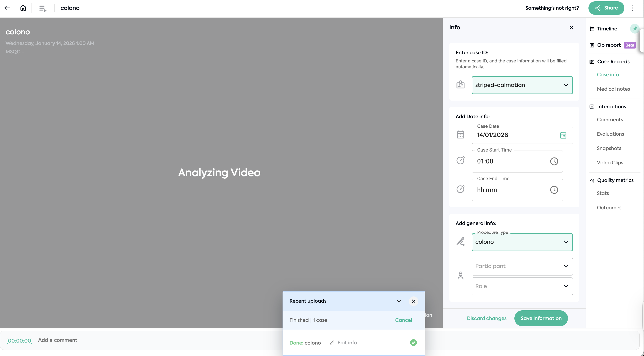644x356 pixels.
Task: Click the Finished | 1 case status text
Action: (x=308, y=320)
